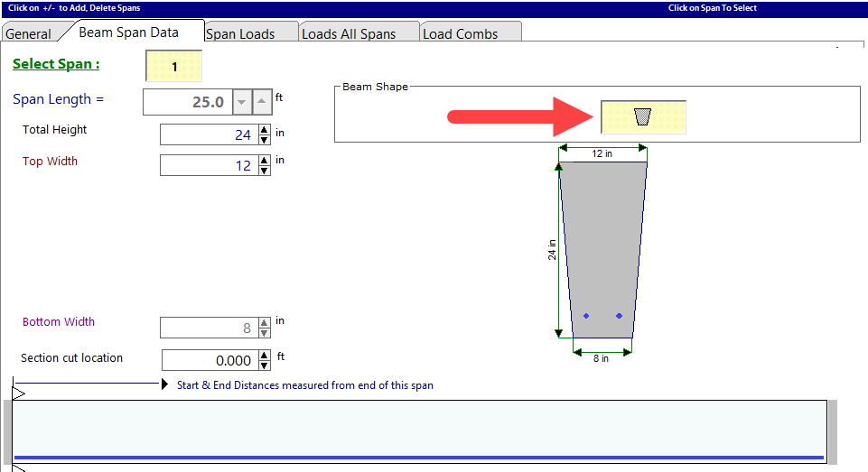Lower Section cut location with the down arrow
The image size is (868, 472).
click(x=264, y=365)
